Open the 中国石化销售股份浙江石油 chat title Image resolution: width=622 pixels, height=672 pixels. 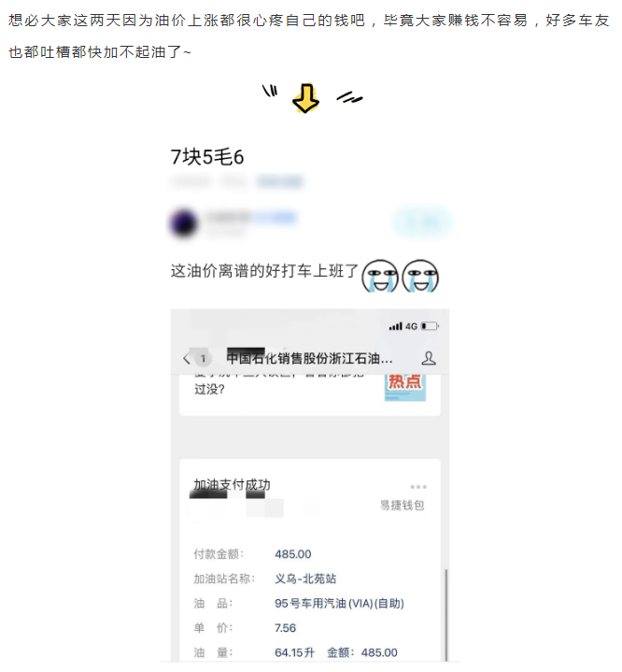[309, 358]
